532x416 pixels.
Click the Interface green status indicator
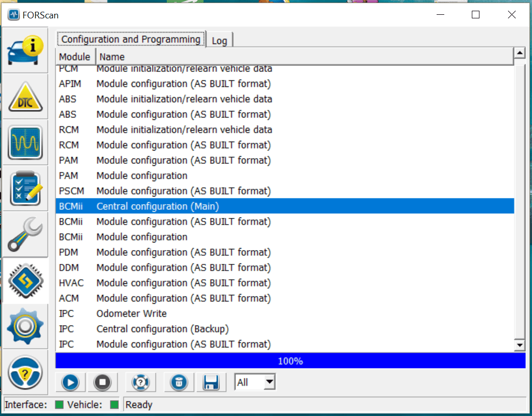pos(59,405)
